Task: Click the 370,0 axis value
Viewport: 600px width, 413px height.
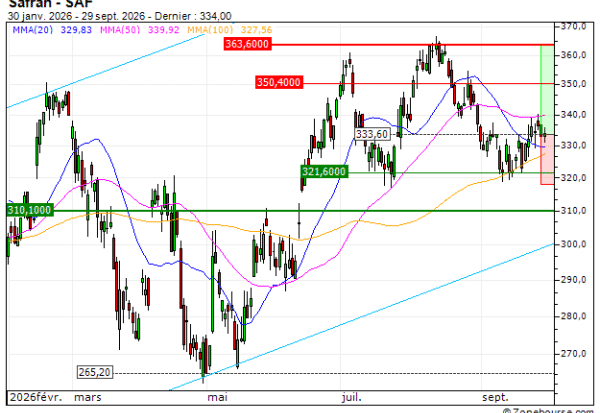Action: point(573,26)
